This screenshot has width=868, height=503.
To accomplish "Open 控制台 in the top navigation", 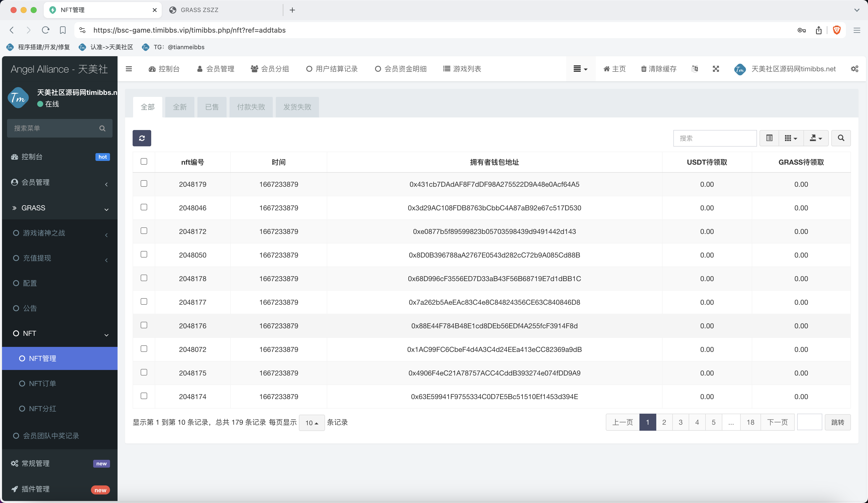I will 164,69.
